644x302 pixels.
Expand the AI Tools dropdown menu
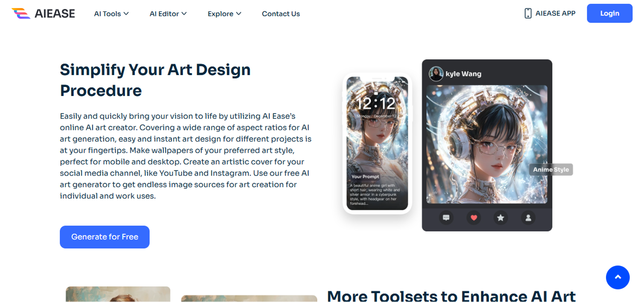tap(111, 14)
